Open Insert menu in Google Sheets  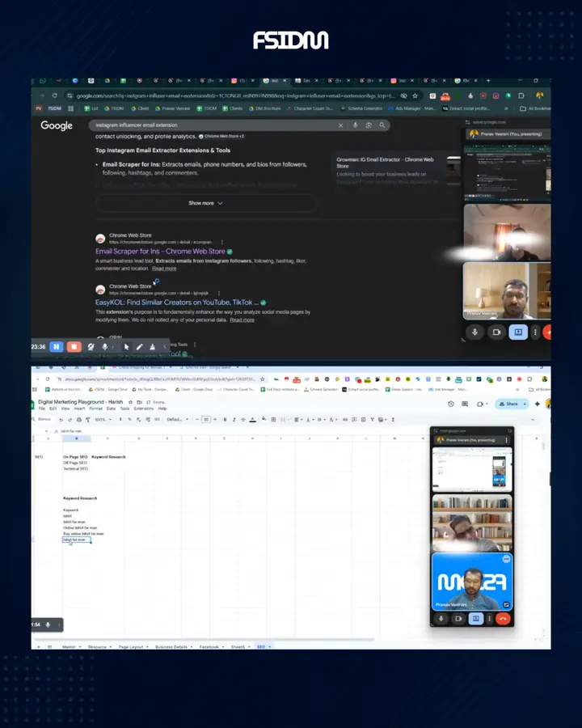pos(79,408)
